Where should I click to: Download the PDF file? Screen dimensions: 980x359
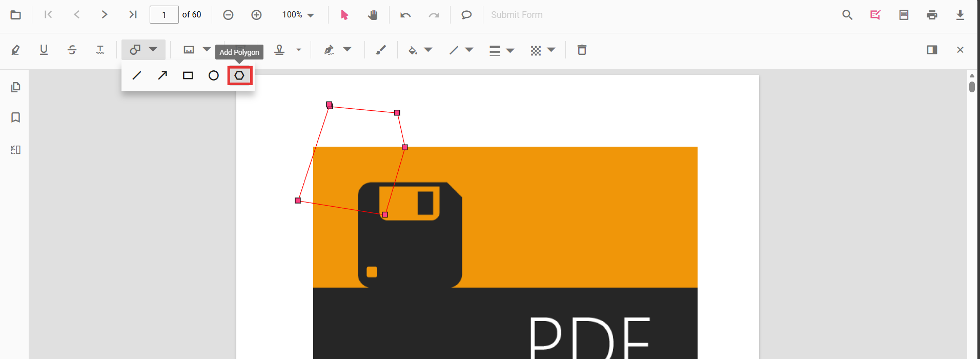tap(960, 15)
